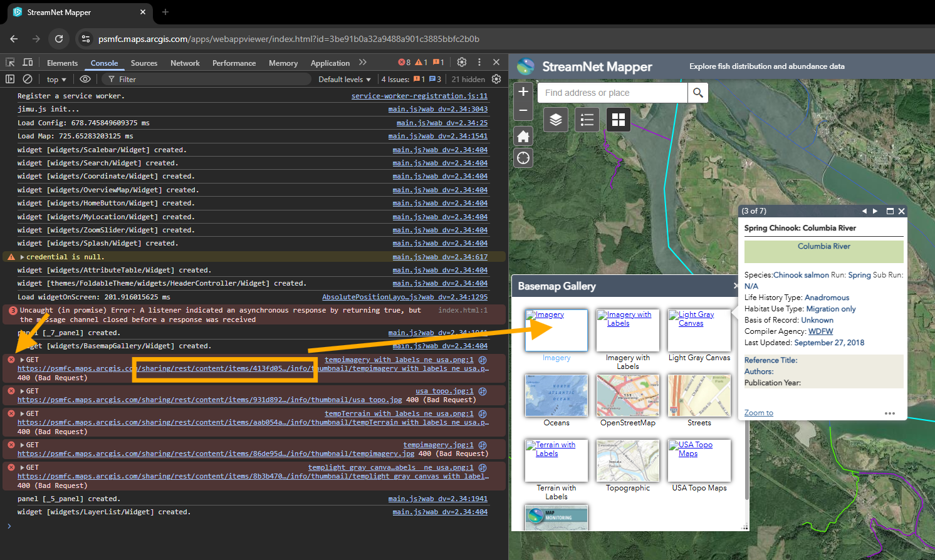This screenshot has width=935, height=560.
Task: Select the Light Gray Canvas basemap
Action: click(699, 330)
